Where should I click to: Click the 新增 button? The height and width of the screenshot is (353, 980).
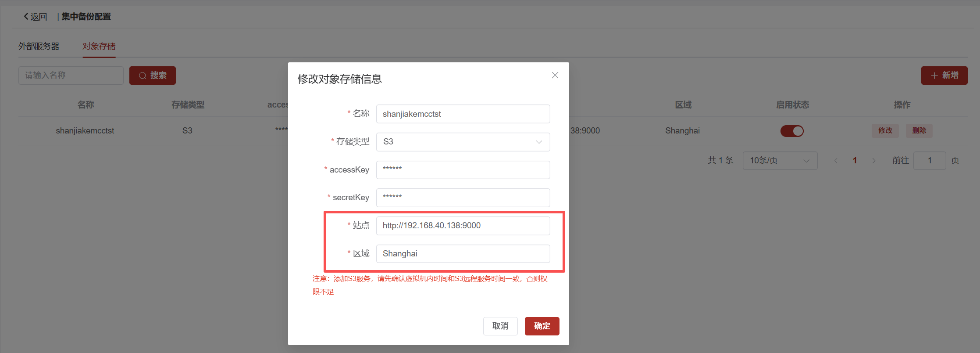click(x=944, y=76)
